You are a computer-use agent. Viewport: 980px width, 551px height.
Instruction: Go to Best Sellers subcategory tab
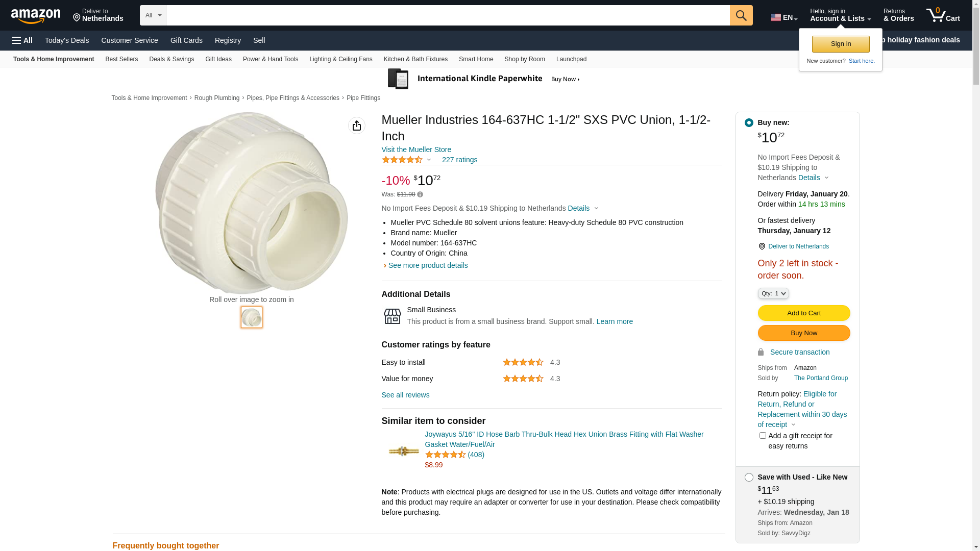(121, 59)
